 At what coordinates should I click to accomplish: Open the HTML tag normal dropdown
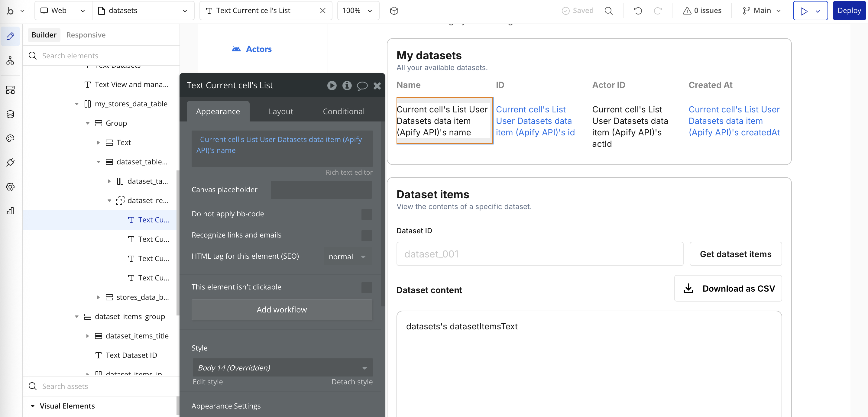347,257
